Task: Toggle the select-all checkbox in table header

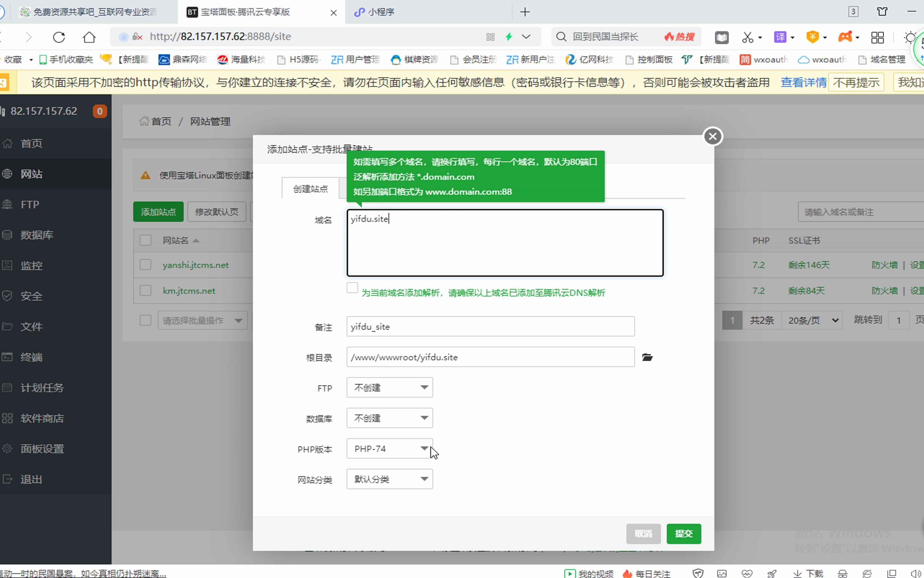Action: pyautogui.click(x=145, y=240)
